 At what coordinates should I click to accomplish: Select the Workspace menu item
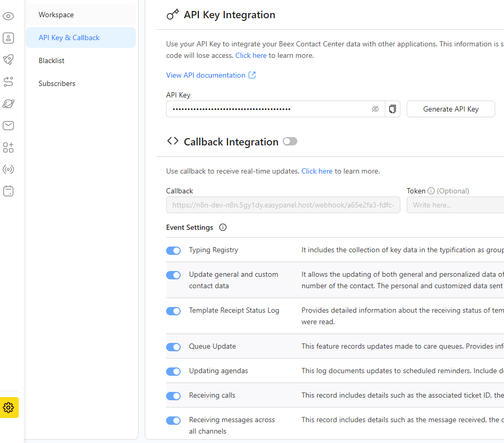56,15
